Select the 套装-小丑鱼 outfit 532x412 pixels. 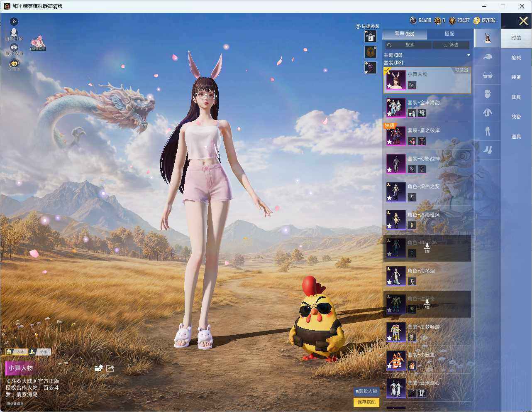click(x=427, y=360)
